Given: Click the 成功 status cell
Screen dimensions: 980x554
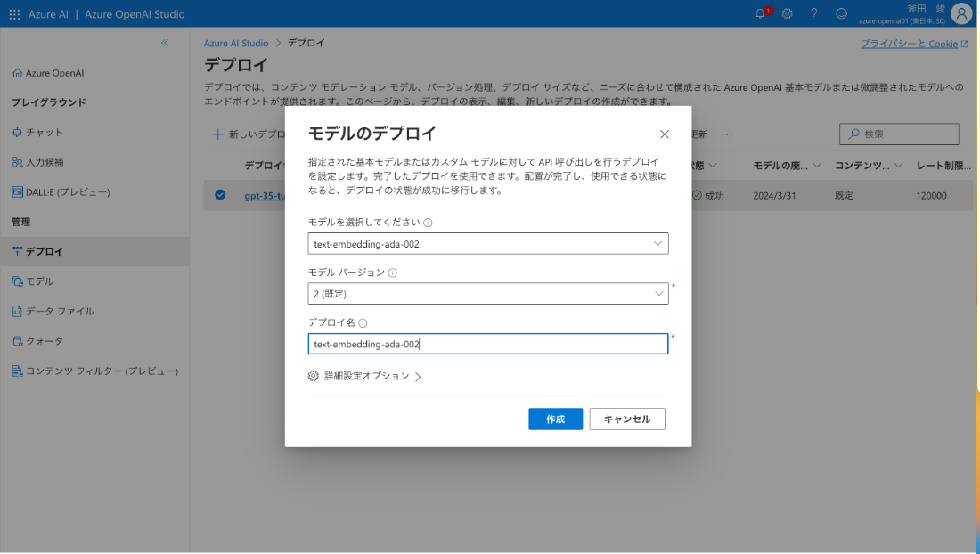Looking at the screenshot, I should coord(707,195).
